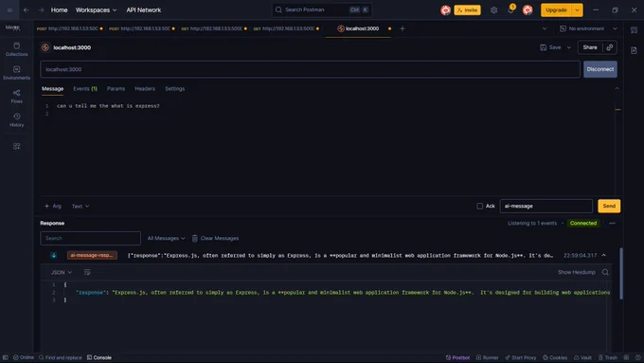Open the user avatar beside Upgrade
Image resolution: width=644 pixels, height=363 pixels.
tap(528, 9)
